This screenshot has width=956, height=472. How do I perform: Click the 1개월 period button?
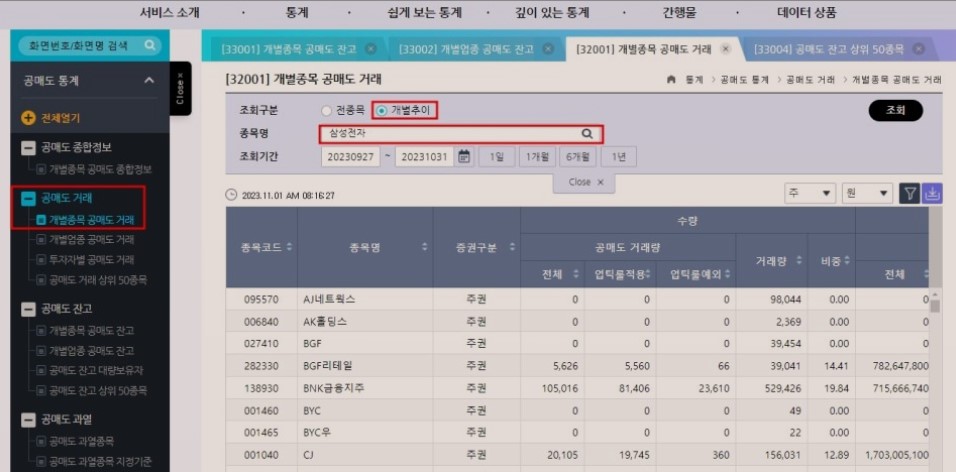[x=537, y=157]
